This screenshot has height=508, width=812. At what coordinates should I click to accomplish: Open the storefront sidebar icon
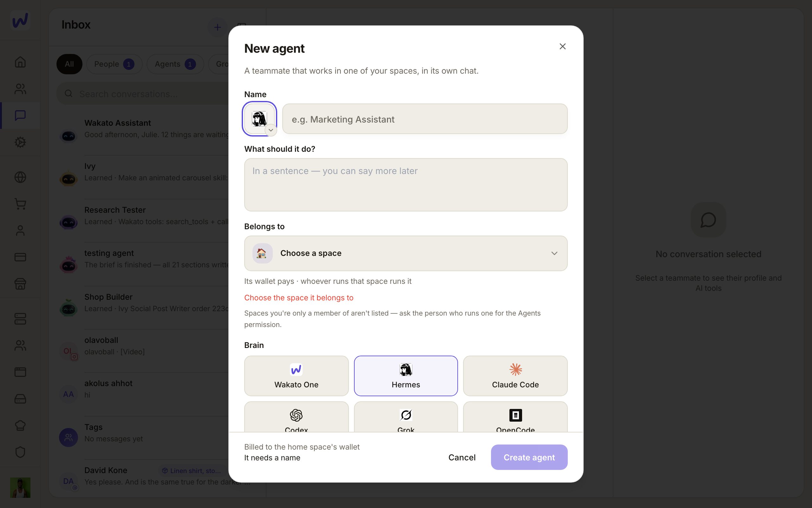tap(20, 284)
